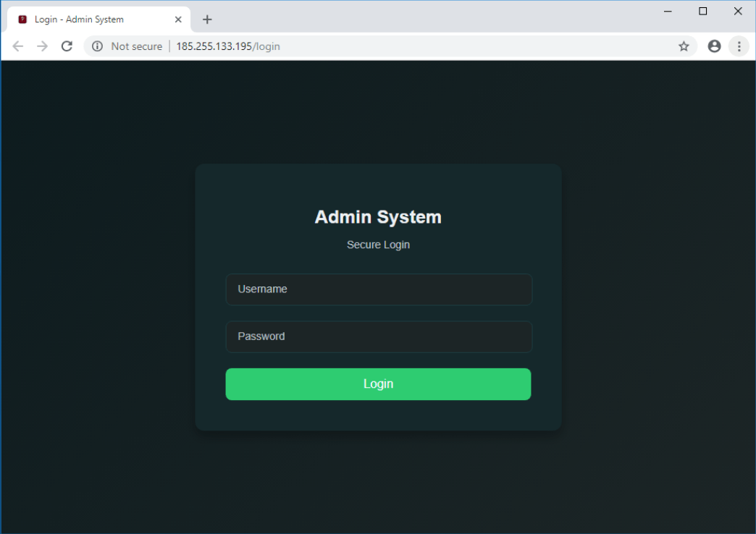Maximize the browser window
756x534 pixels.
click(702, 12)
